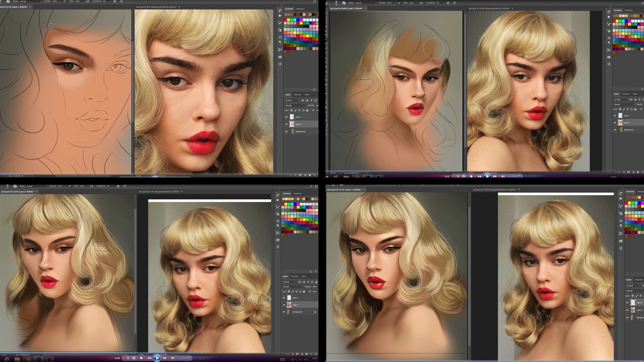Open Kind filter dropdown in 32,5% window
The image size is (644, 362).
point(289,282)
